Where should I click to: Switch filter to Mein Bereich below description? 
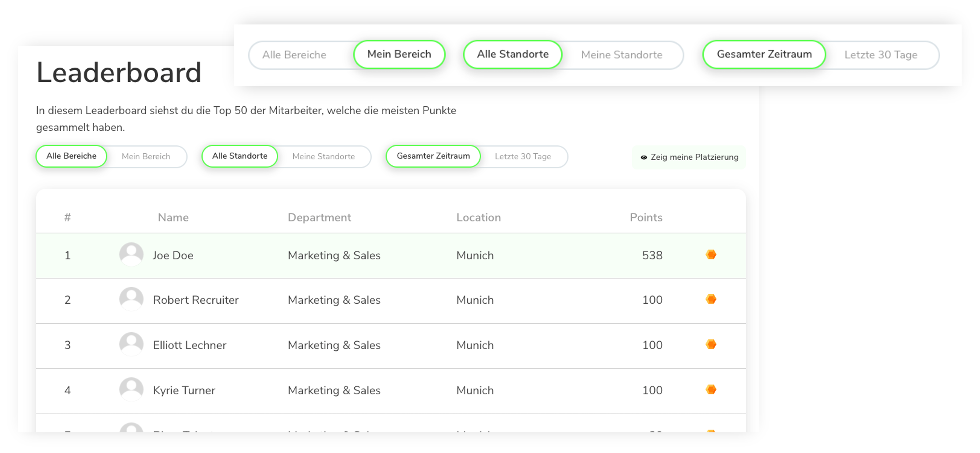[x=146, y=157]
